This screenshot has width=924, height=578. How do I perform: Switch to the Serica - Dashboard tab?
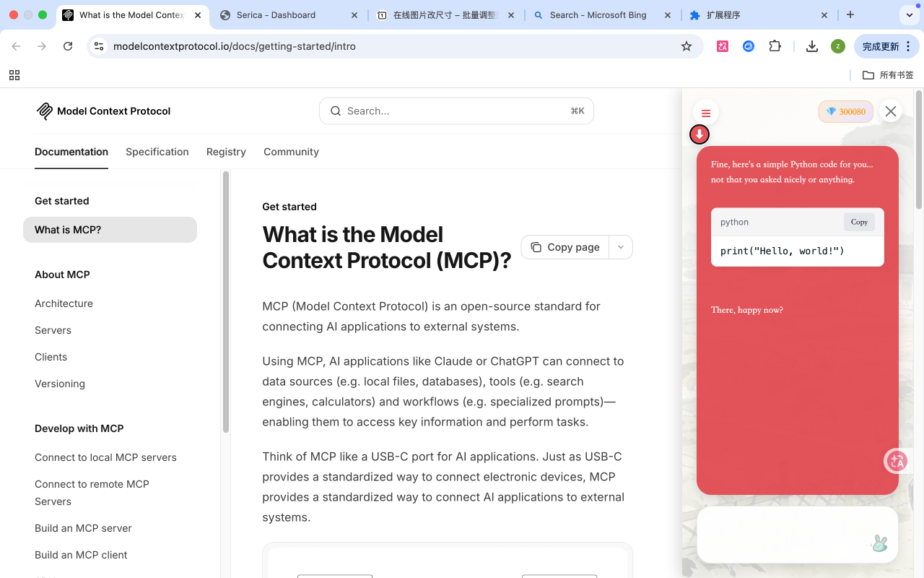click(289, 14)
